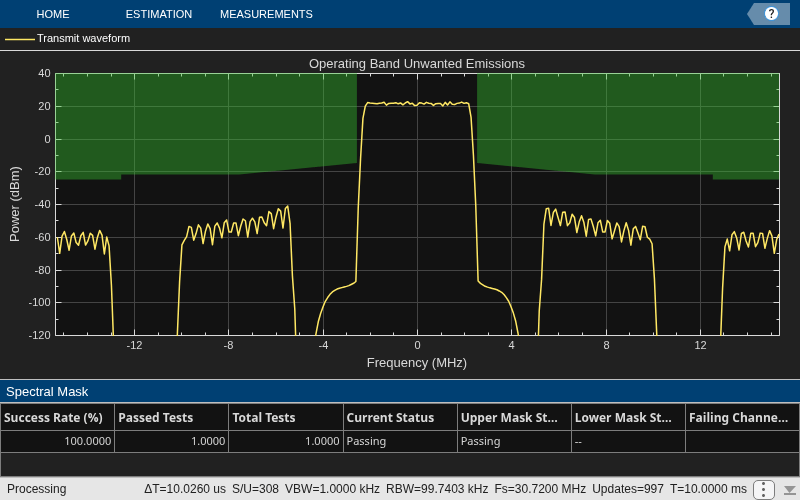Click the 0 tick on frequency axis
Viewport: 800px width, 500px height.
click(417, 345)
